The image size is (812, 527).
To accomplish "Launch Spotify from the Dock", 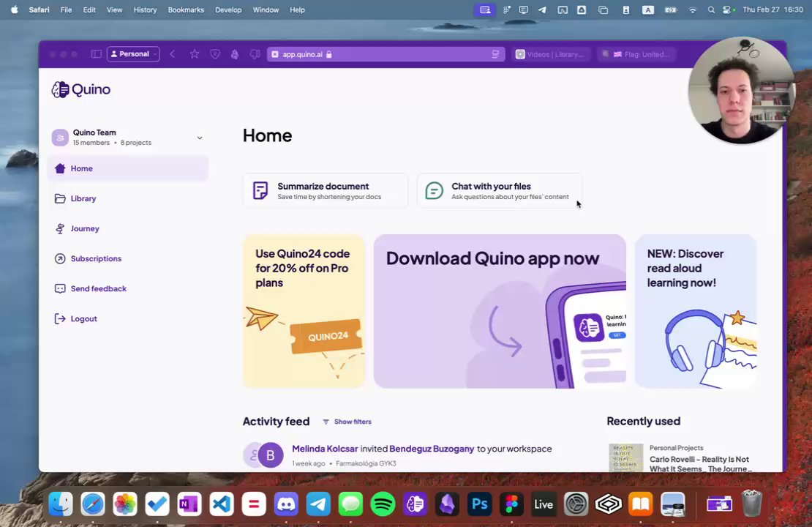I will [x=383, y=504].
